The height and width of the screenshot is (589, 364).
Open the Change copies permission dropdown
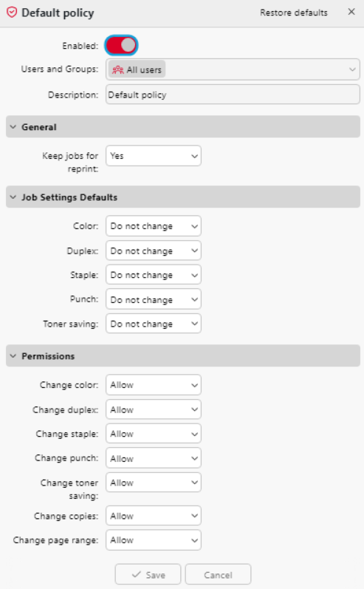coord(154,516)
